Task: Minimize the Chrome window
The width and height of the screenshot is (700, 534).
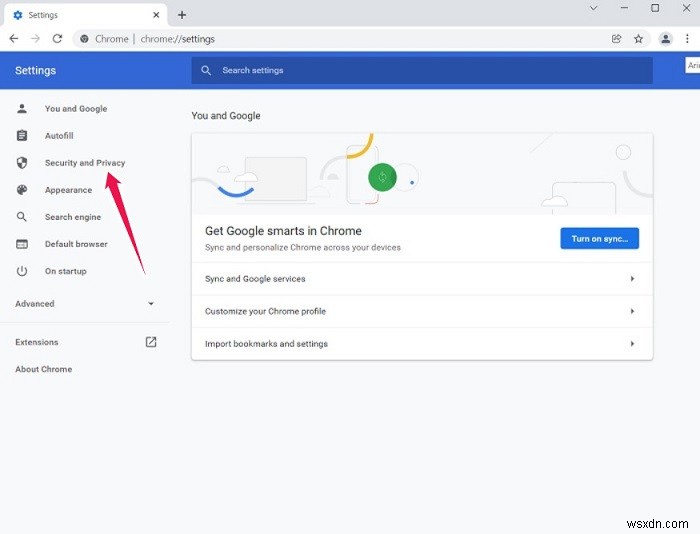Action: click(624, 8)
